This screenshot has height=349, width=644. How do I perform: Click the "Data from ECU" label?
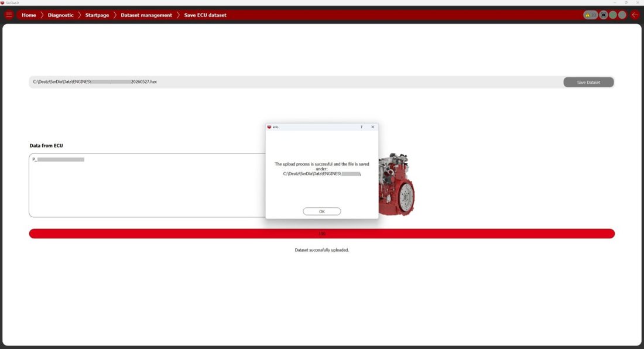pyautogui.click(x=46, y=146)
